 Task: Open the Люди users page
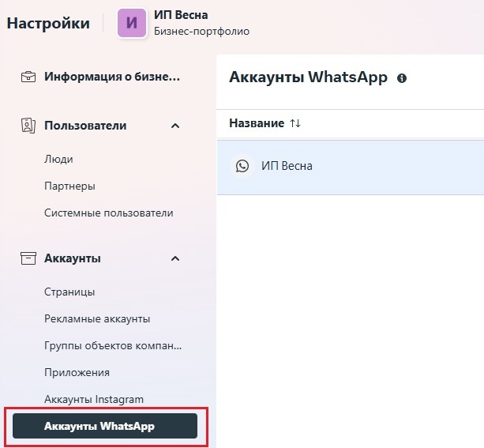[x=58, y=159]
